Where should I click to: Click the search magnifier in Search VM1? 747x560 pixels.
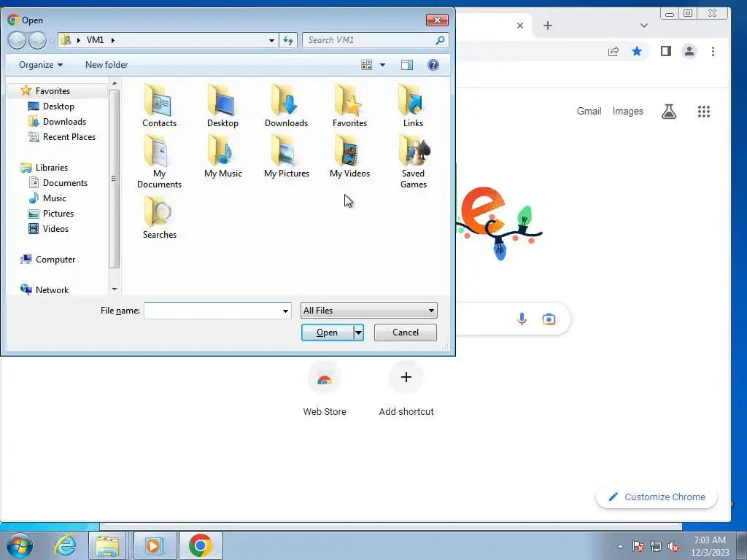pos(440,40)
